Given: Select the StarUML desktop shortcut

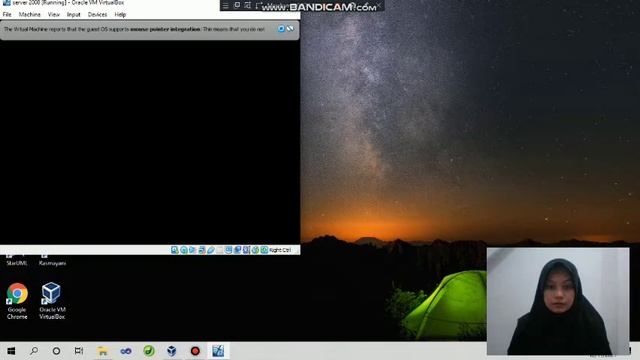Looking at the screenshot, I should [x=17, y=260].
